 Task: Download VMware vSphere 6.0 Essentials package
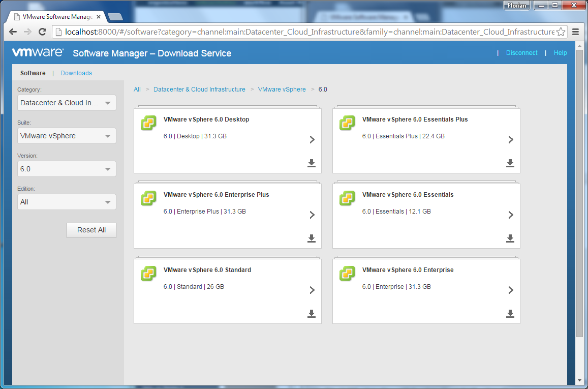tap(510, 238)
